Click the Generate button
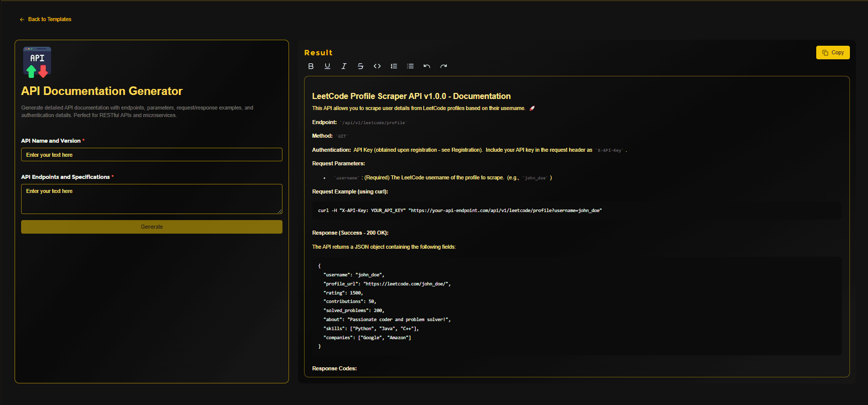Screen dimensions: 868x405 click(x=152, y=227)
